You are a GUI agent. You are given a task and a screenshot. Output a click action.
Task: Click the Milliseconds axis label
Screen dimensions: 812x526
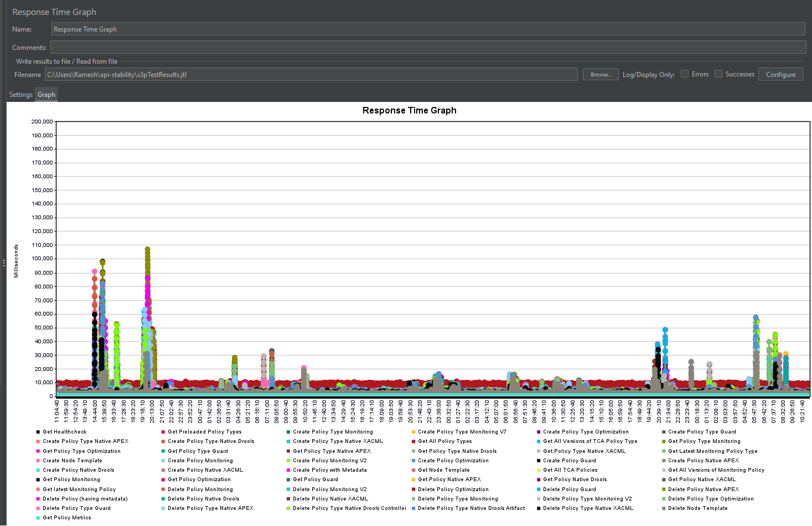16,261
